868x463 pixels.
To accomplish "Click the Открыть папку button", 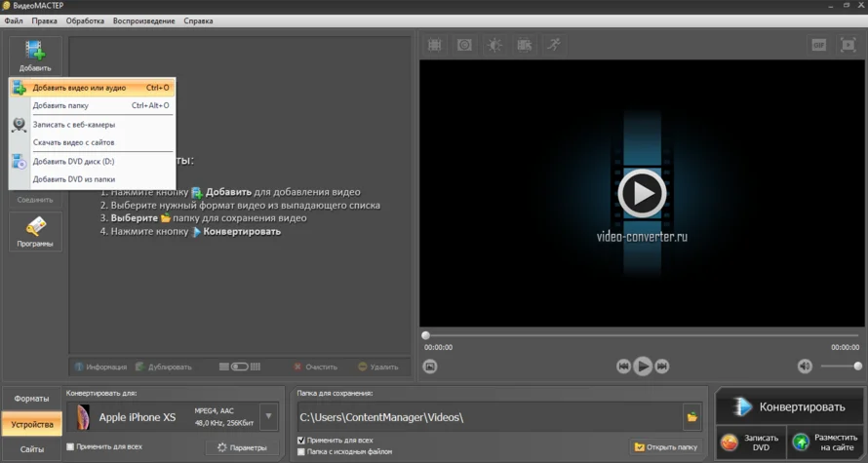I will (667, 447).
